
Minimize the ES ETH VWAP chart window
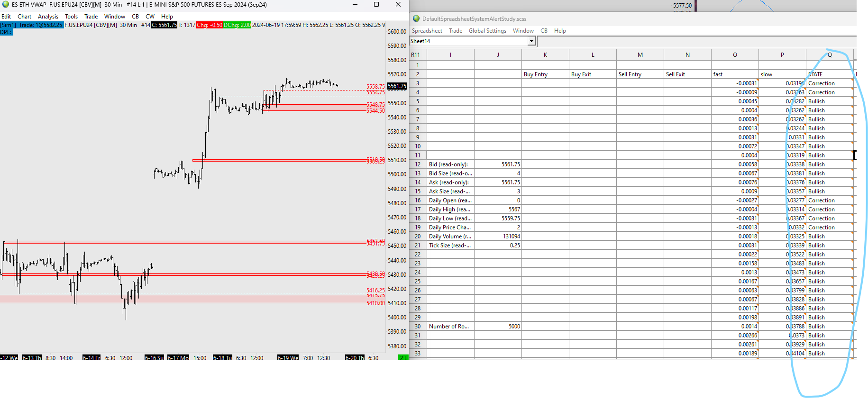[355, 5]
